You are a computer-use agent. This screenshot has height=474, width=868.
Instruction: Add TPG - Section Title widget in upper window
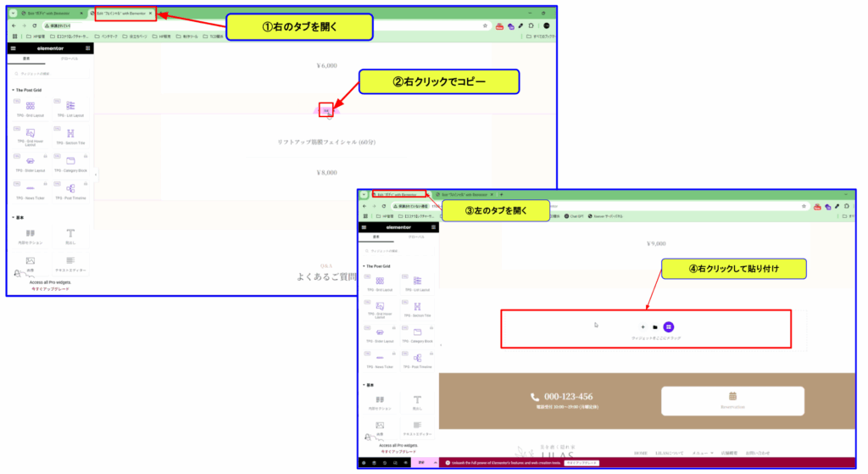point(70,136)
